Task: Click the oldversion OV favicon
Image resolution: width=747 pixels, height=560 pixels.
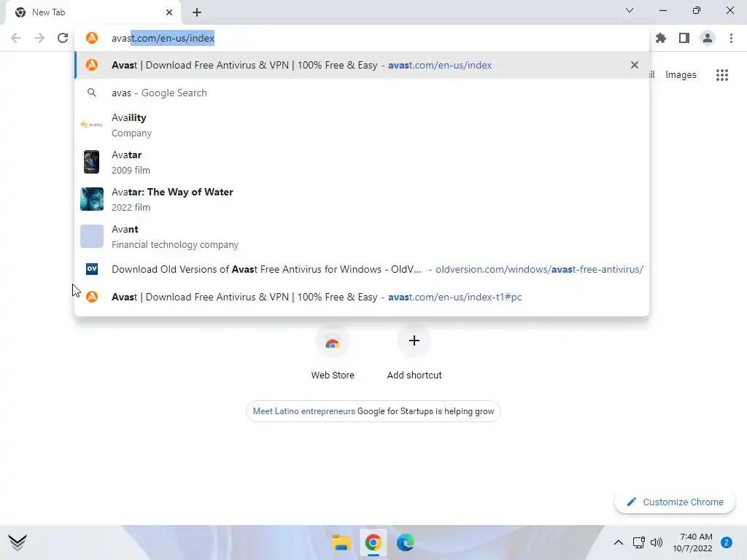Action: 92,269
